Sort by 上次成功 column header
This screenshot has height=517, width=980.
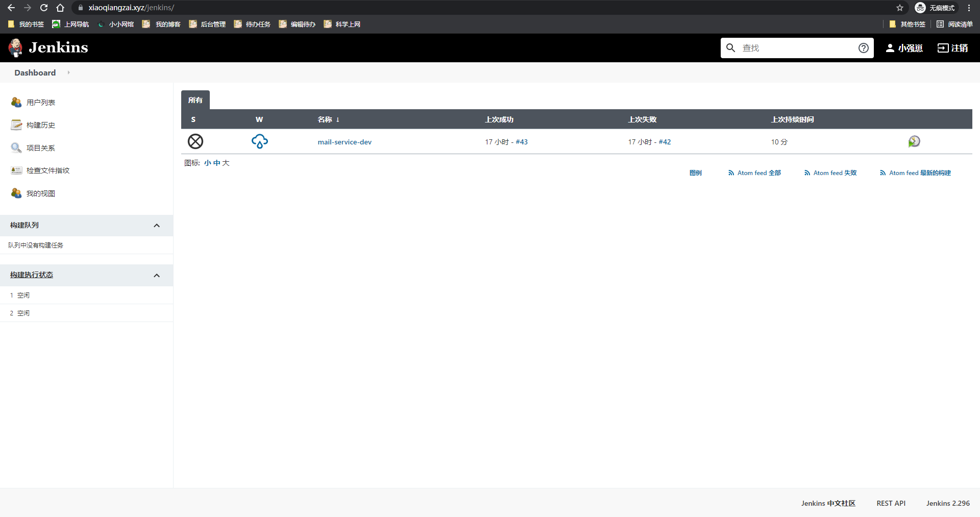(x=499, y=119)
